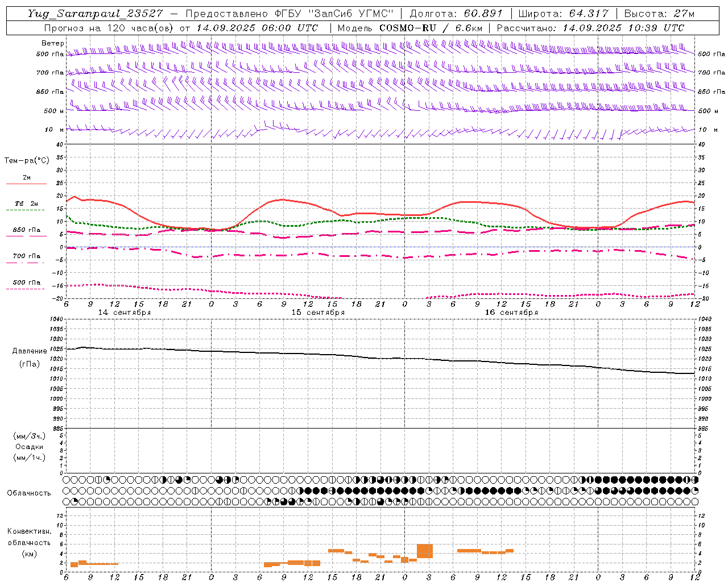Click the 'Давление' pressure panel label
This screenshot has height=582, width=728.
point(30,351)
